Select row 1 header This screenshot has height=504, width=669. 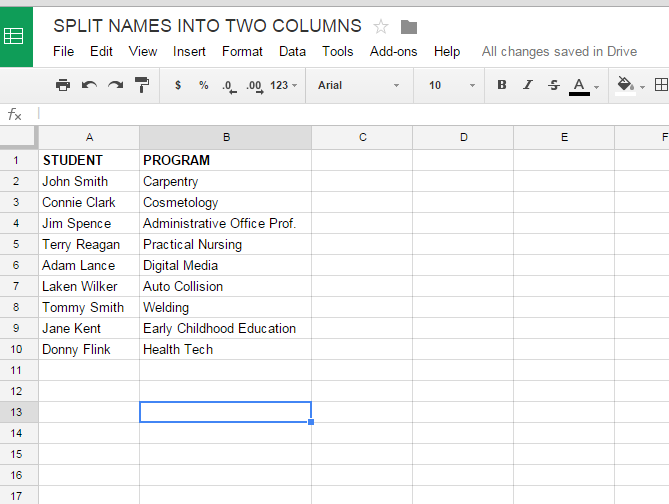(x=19, y=160)
